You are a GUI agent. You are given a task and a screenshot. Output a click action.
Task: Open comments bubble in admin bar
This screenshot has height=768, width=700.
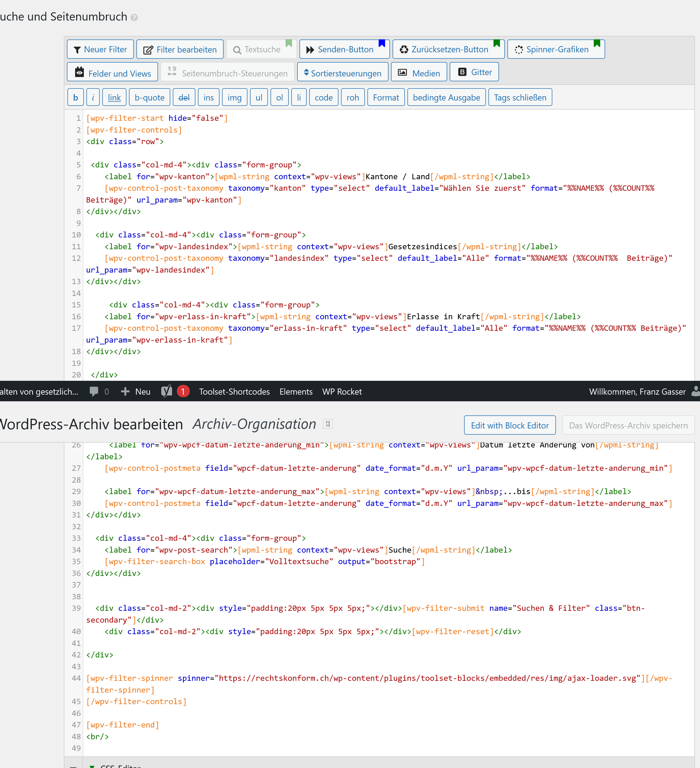click(x=99, y=392)
